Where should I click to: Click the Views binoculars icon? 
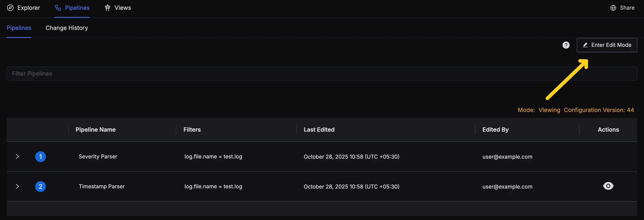(x=108, y=8)
